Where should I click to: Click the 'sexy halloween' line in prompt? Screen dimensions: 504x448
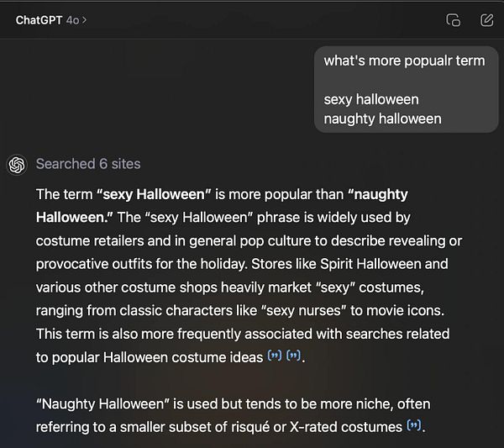[x=370, y=99]
